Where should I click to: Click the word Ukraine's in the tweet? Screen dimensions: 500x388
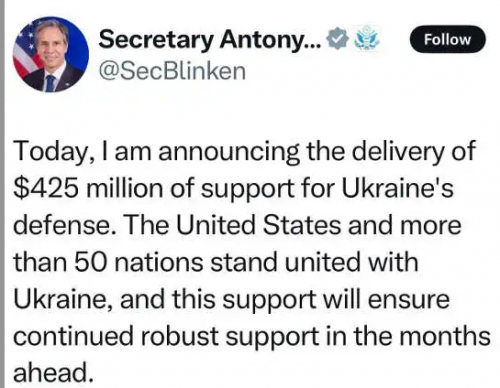click(x=397, y=188)
